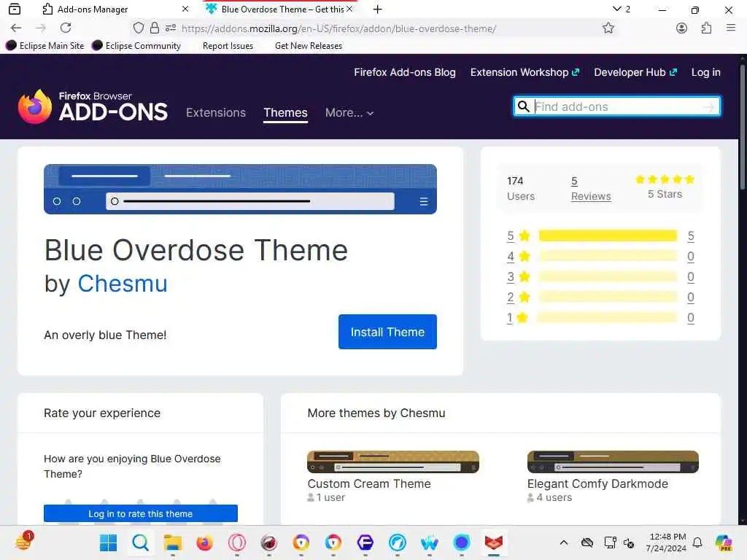The image size is (747, 560).
Task: Open the Firefox hamburger application menu
Action: (731, 28)
